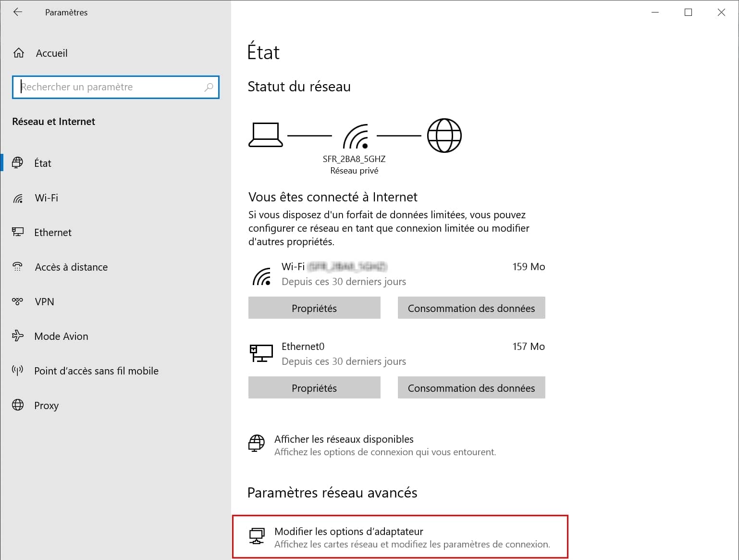Open the Ethernet sidebar section
Image resolution: width=739 pixels, height=560 pixels.
click(52, 233)
